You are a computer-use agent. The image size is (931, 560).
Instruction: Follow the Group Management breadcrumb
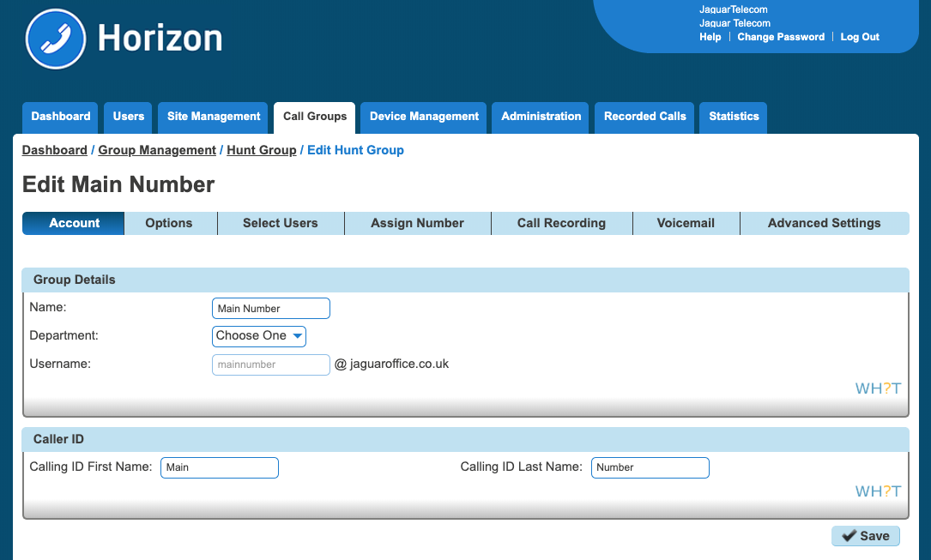click(157, 150)
